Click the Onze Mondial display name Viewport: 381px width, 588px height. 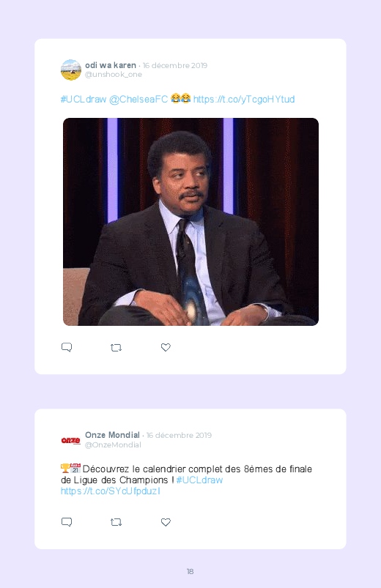pyautogui.click(x=112, y=435)
